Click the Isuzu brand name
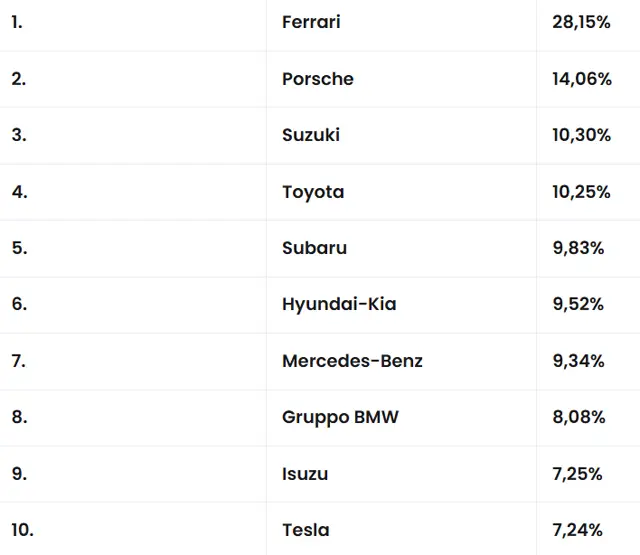This screenshot has height=555, width=640. point(305,474)
